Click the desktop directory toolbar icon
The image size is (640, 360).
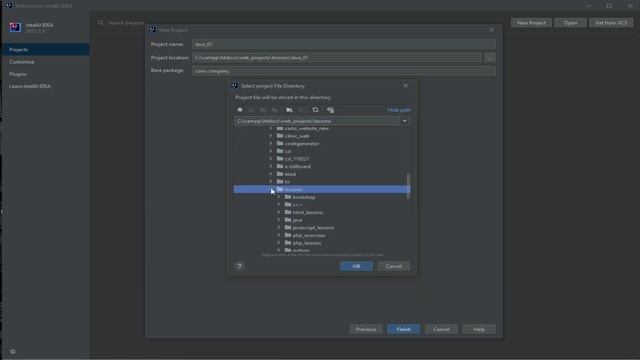pyautogui.click(x=251, y=110)
